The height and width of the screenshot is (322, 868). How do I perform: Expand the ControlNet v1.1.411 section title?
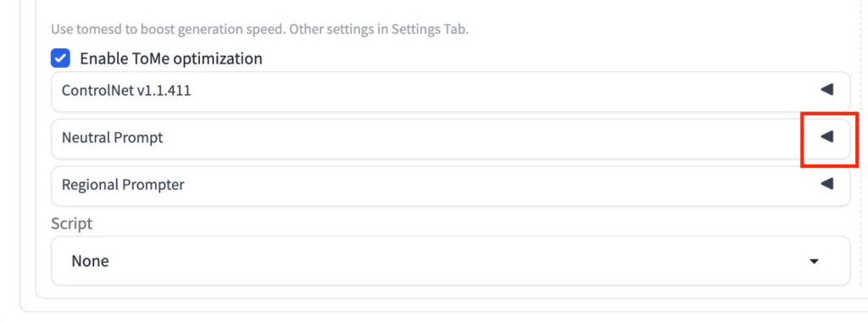coord(126,91)
